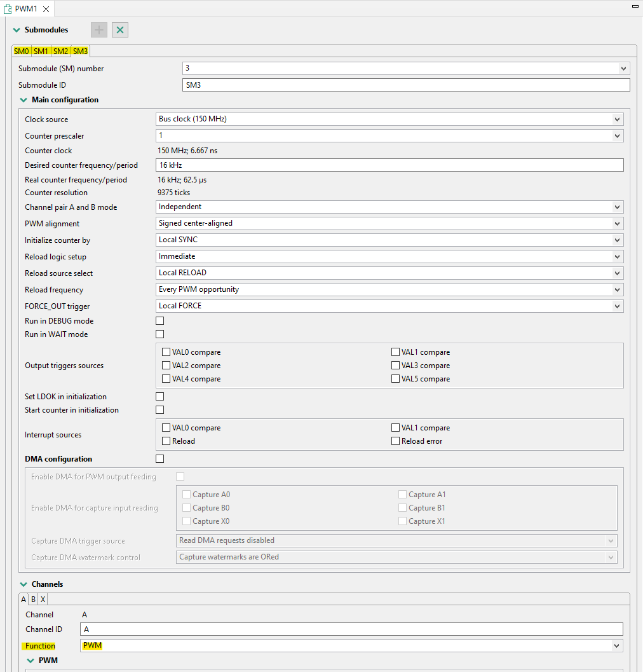Screen dimensions: 643x672
Task: Collapse the Channels section
Action: [24, 584]
